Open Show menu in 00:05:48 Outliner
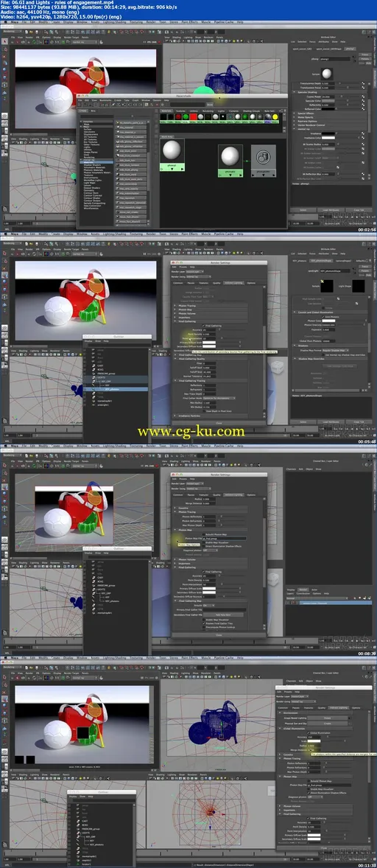The width and height of the screenshot is (377, 868). [x=98, y=341]
